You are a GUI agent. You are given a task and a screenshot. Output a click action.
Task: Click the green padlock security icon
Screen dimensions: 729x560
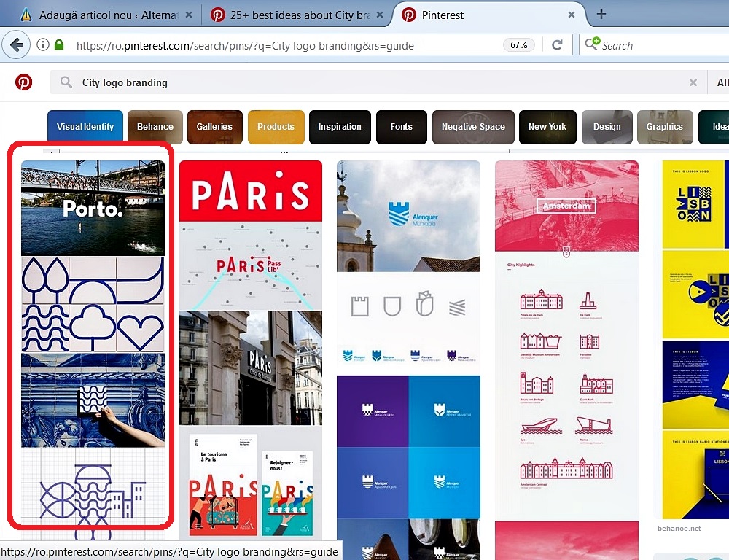point(59,45)
